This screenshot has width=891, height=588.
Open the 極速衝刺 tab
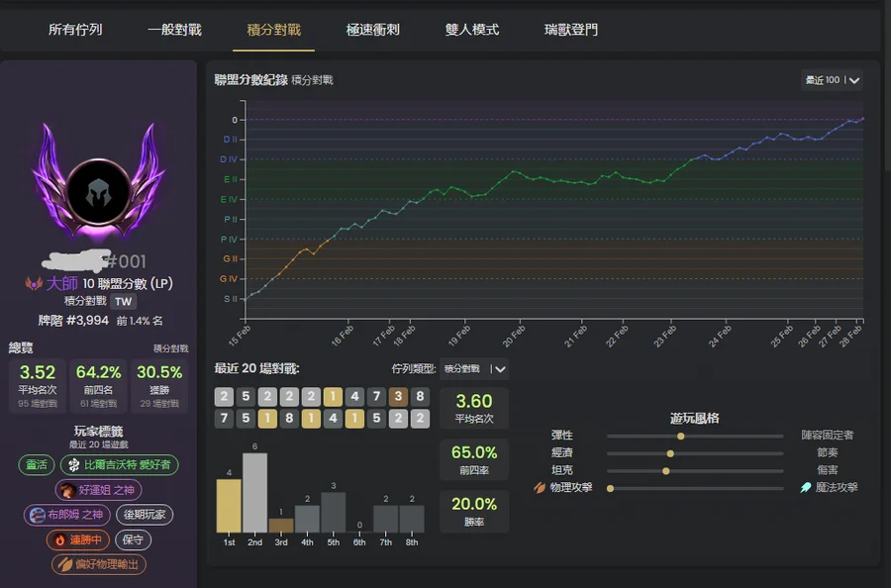coord(373,30)
